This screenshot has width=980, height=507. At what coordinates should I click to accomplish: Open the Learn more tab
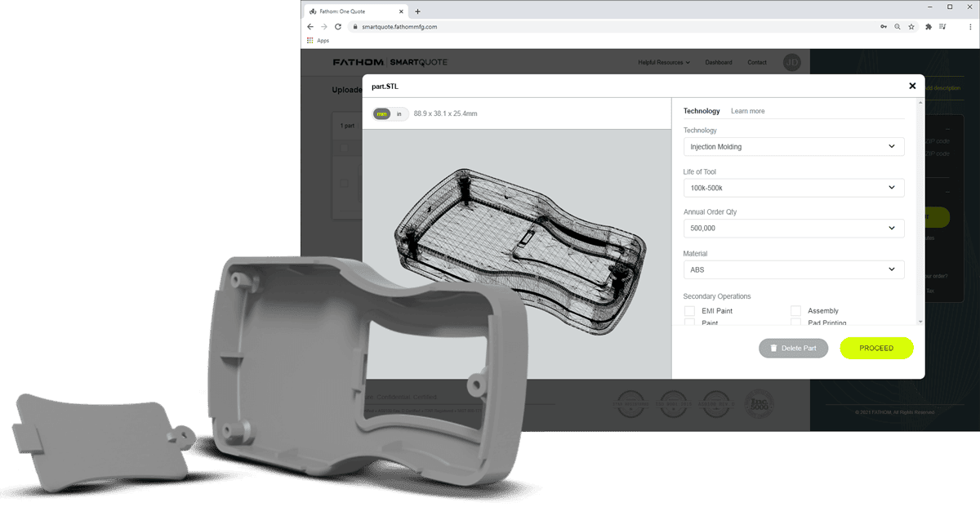point(748,111)
